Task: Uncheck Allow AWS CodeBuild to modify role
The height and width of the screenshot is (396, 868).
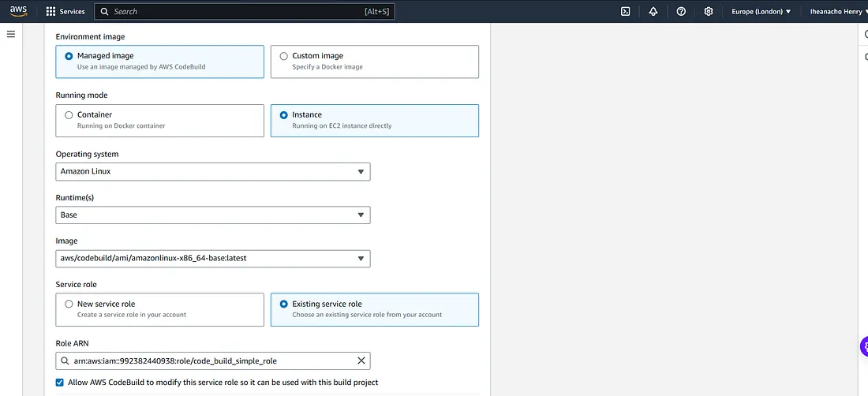Action: coord(60,382)
